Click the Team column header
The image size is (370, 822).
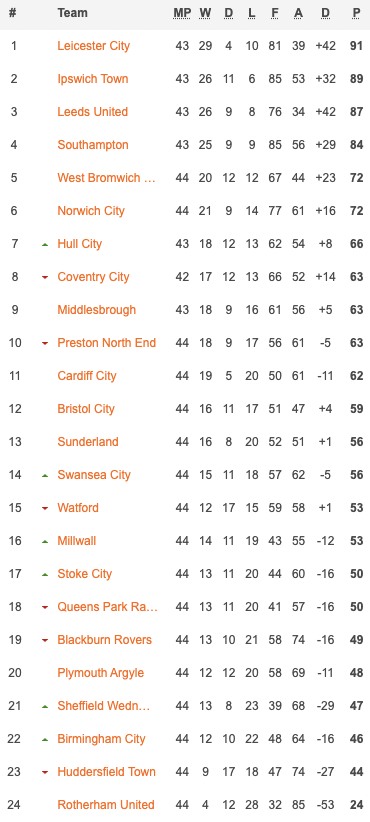pyautogui.click(x=72, y=13)
